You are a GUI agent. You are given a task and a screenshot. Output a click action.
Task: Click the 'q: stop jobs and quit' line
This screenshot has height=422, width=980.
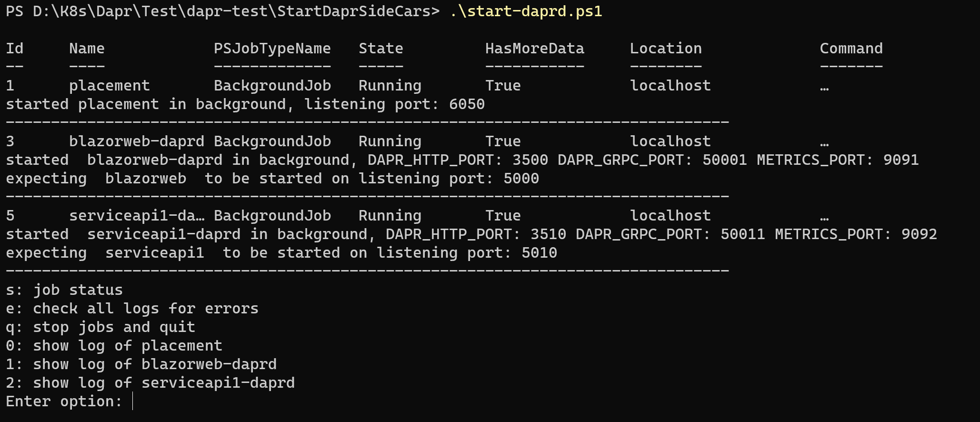pos(100,327)
